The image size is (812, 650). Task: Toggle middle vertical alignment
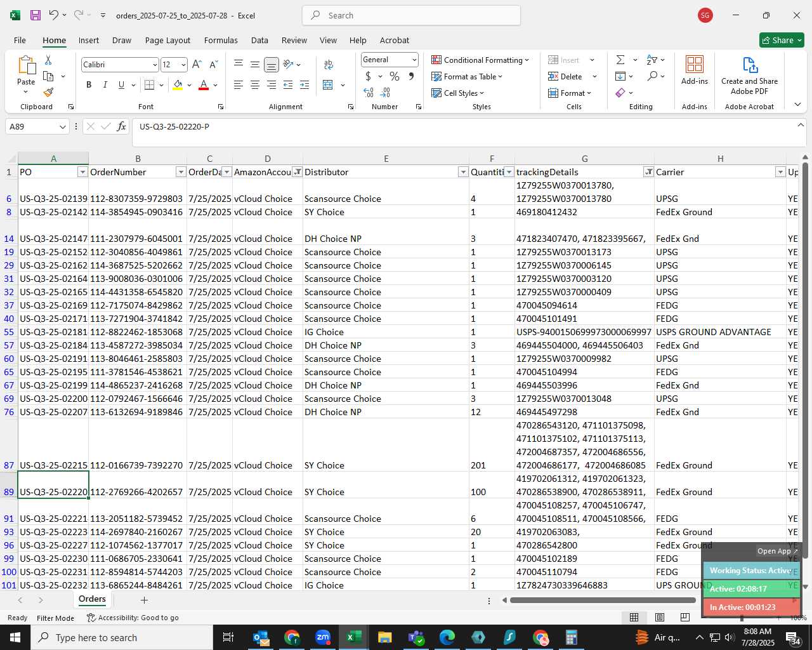coord(254,65)
